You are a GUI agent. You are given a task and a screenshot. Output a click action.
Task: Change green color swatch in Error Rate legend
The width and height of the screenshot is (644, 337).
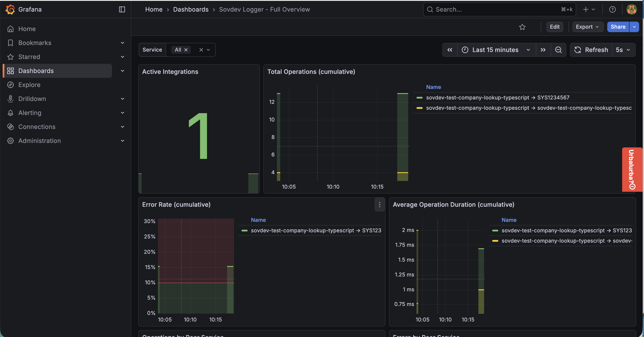coord(245,231)
